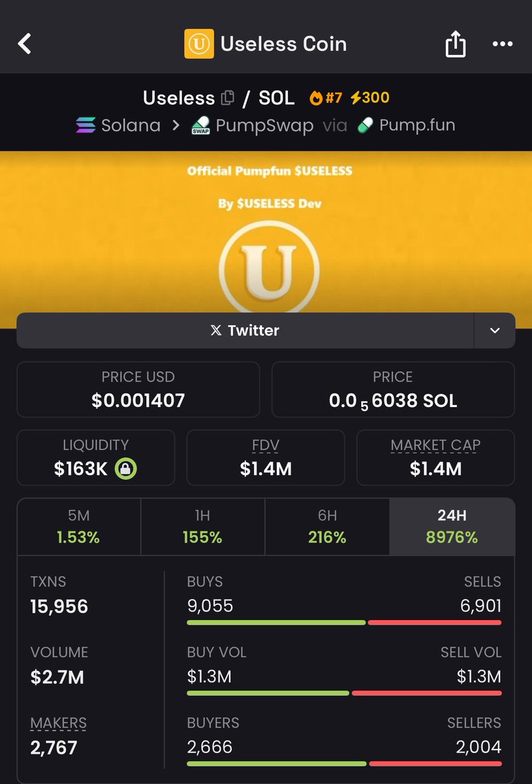The width and height of the screenshot is (532, 784).
Task: Tap the buys versus sells ratio bar
Action: [344, 623]
